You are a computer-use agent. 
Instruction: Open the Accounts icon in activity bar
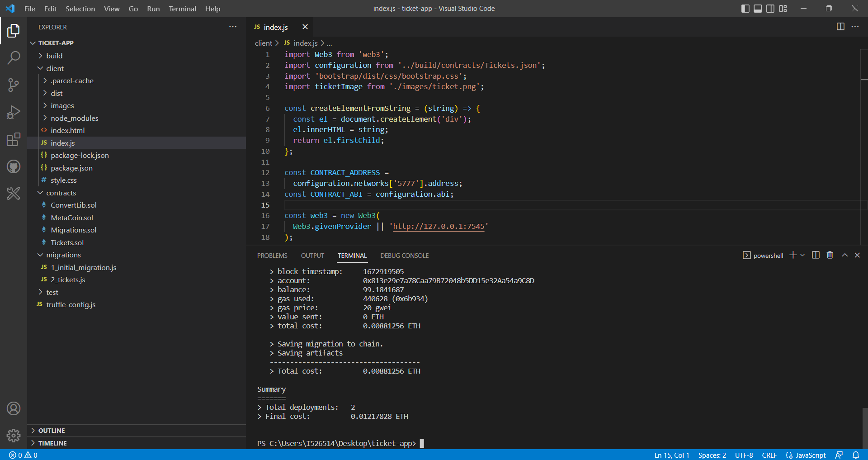14,408
